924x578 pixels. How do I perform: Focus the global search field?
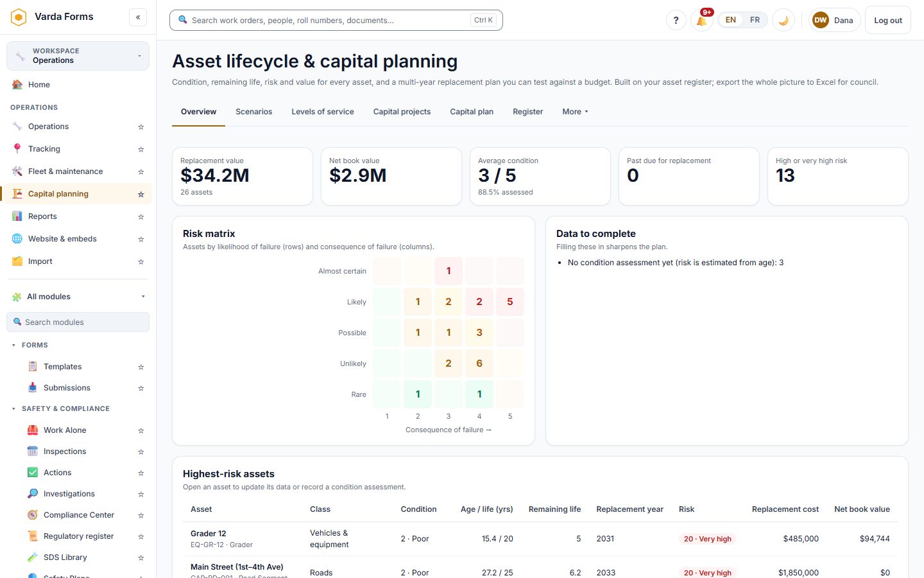(336, 20)
